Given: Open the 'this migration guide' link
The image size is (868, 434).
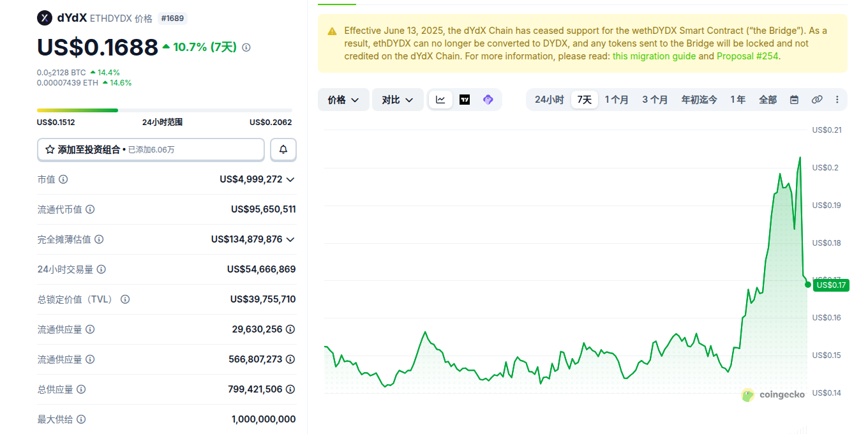Looking at the screenshot, I should (654, 56).
